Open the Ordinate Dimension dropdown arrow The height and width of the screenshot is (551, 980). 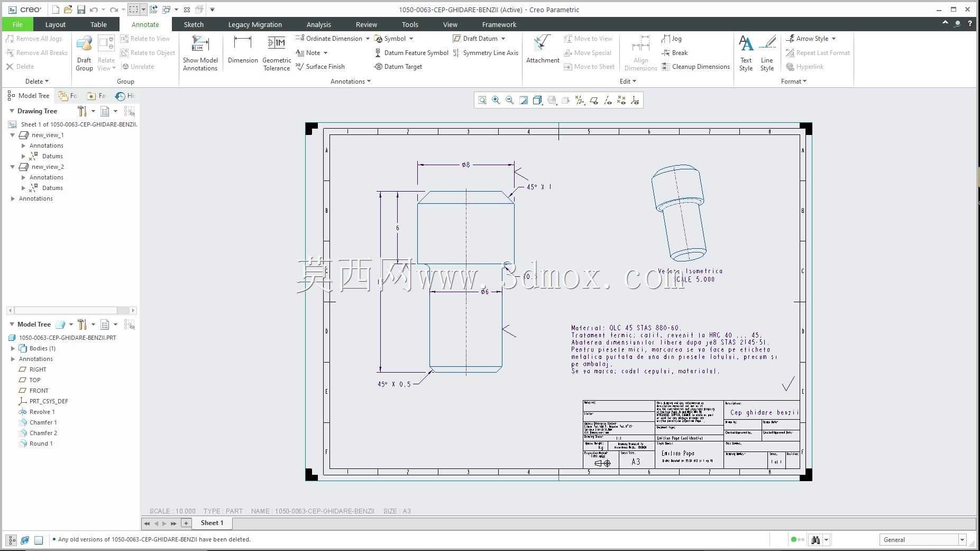(x=367, y=39)
